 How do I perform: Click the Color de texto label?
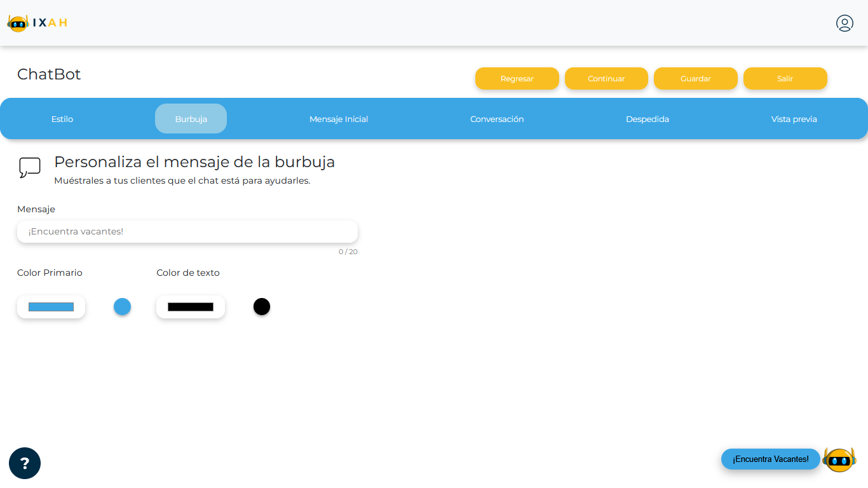pyautogui.click(x=188, y=273)
